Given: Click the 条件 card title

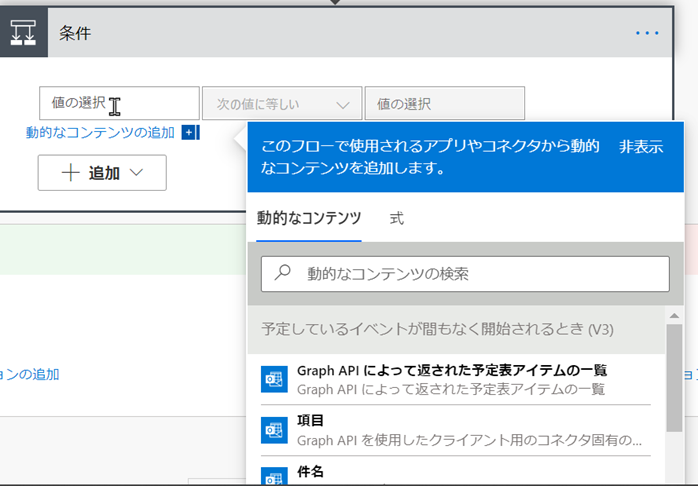Looking at the screenshot, I should click(x=75, y=33).
